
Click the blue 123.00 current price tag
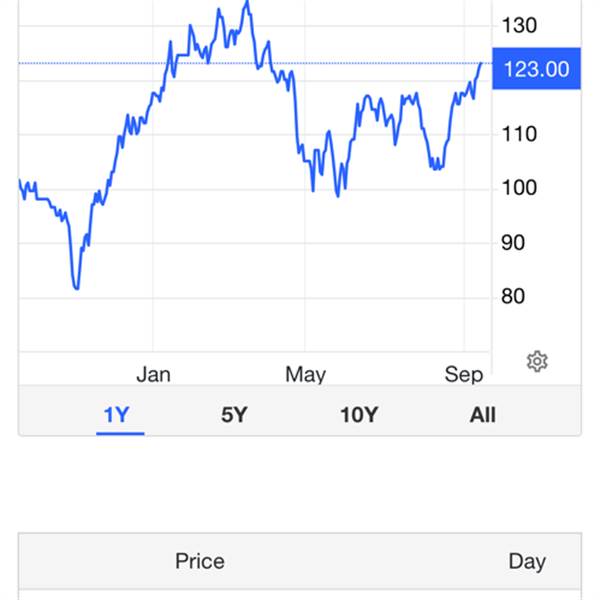coord(536,69)
